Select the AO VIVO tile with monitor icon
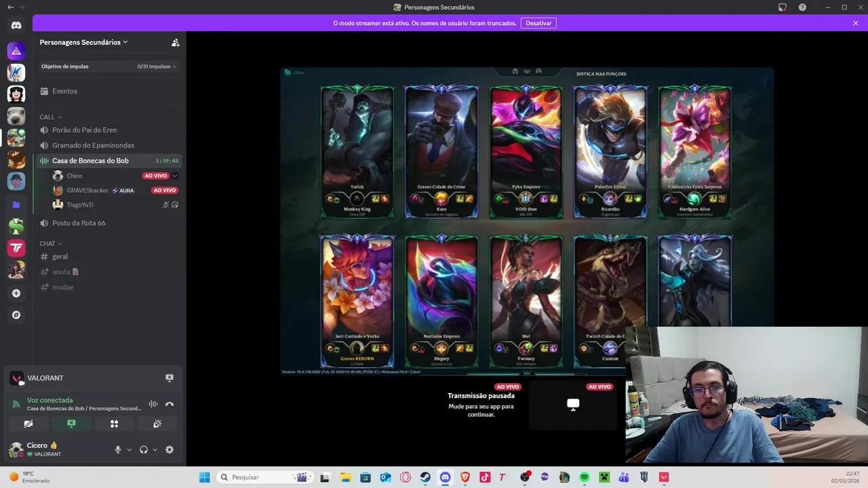 pyautogui.click(x=573, y=405)
